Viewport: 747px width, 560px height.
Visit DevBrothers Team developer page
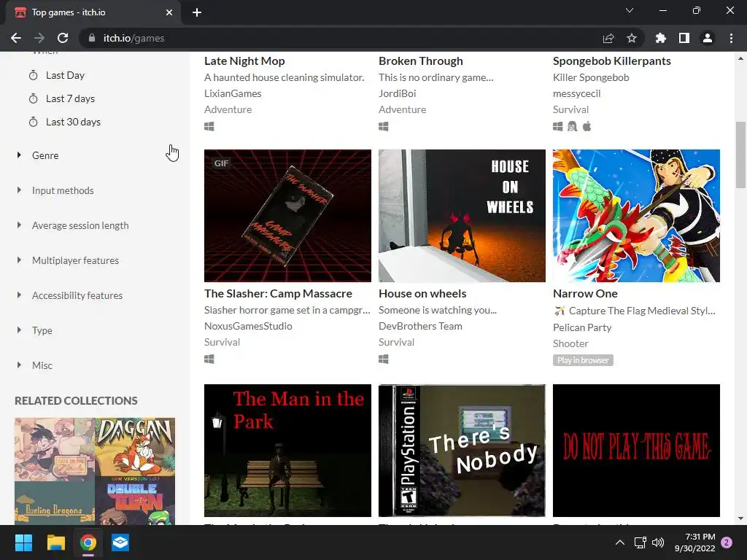click(420, 326)
